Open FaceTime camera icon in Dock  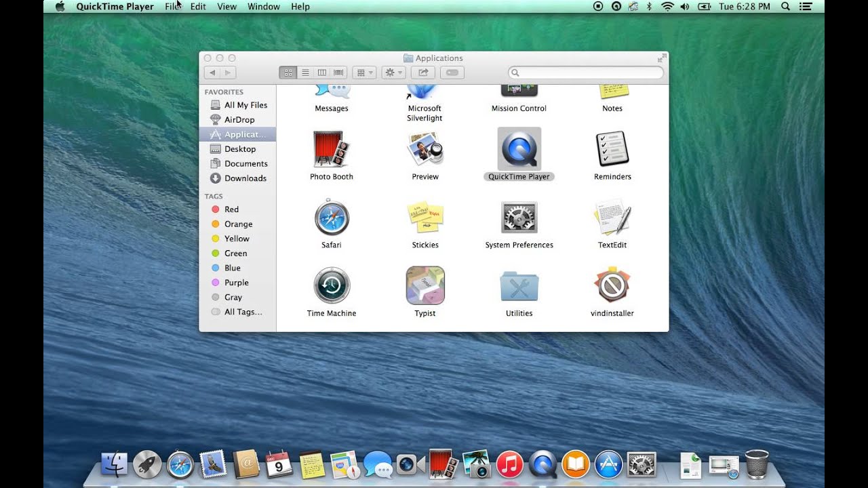click(x=410, y=465)
